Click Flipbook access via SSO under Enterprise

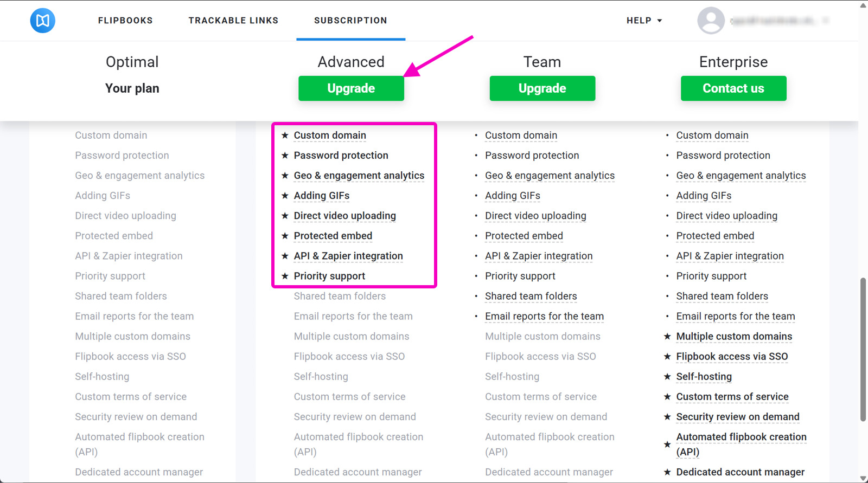pyautogui.click(x=732, y=356)
